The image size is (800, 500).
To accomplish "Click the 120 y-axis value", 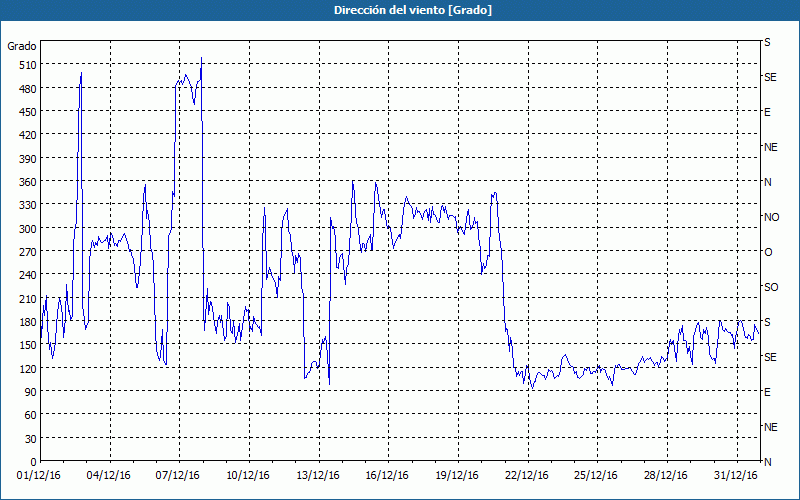I will [x=27, y=369].
